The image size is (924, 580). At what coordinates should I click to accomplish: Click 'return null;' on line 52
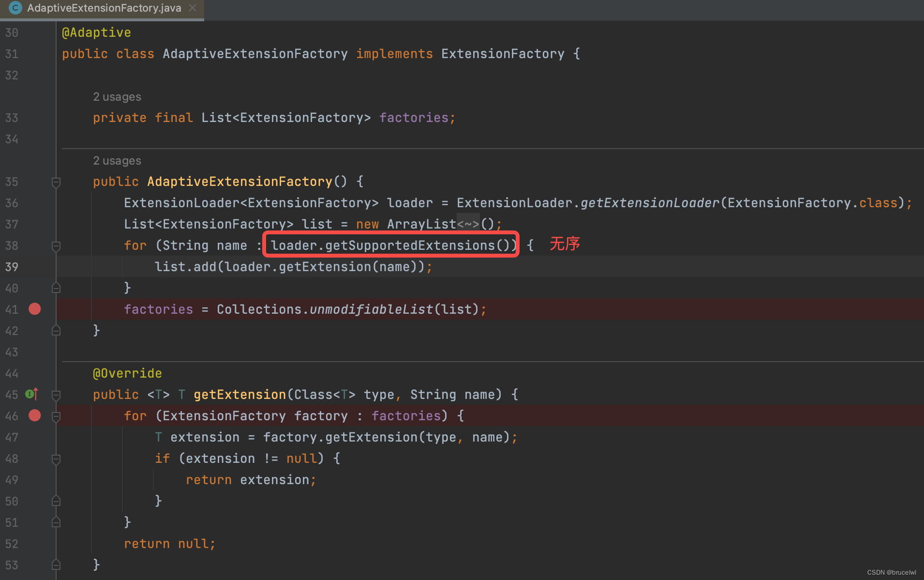click(170, 544)
